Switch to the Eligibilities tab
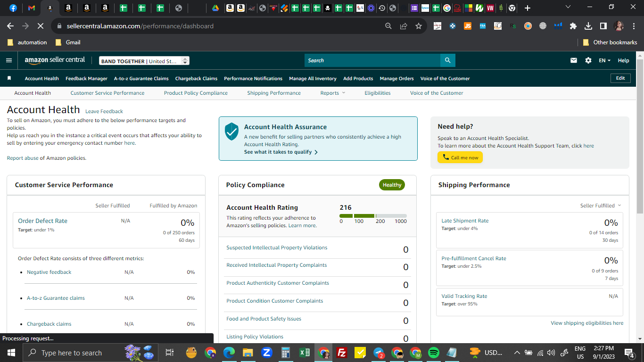The width and height of the screenshot is (644, 362). pos(378,93)
